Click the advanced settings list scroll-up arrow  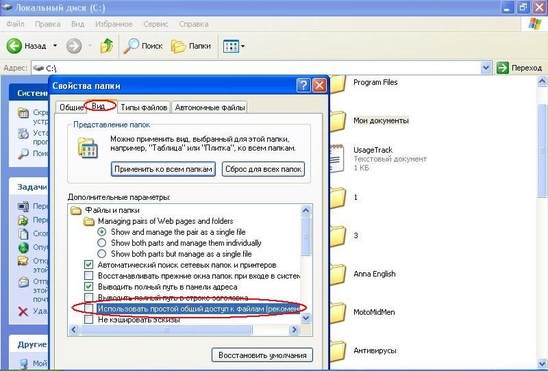click(x=305, y=210)
